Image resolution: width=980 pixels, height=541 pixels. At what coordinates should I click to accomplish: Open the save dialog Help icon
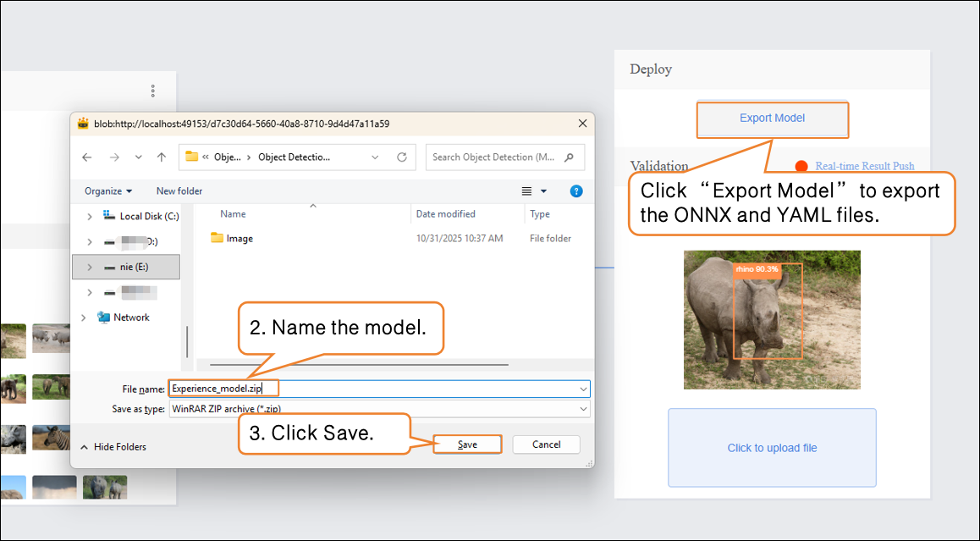click(x=576, y=191)
